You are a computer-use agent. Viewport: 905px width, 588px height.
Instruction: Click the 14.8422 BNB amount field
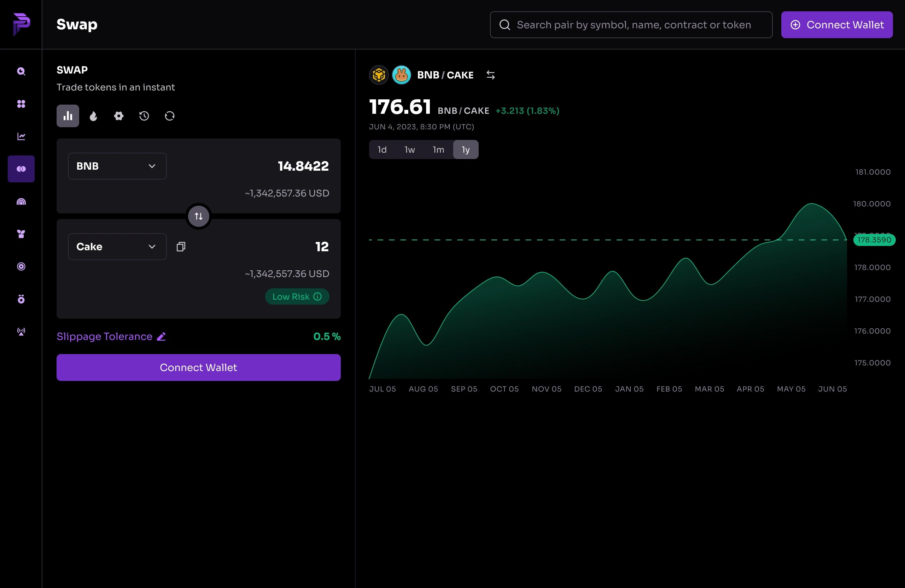point(303,166)
